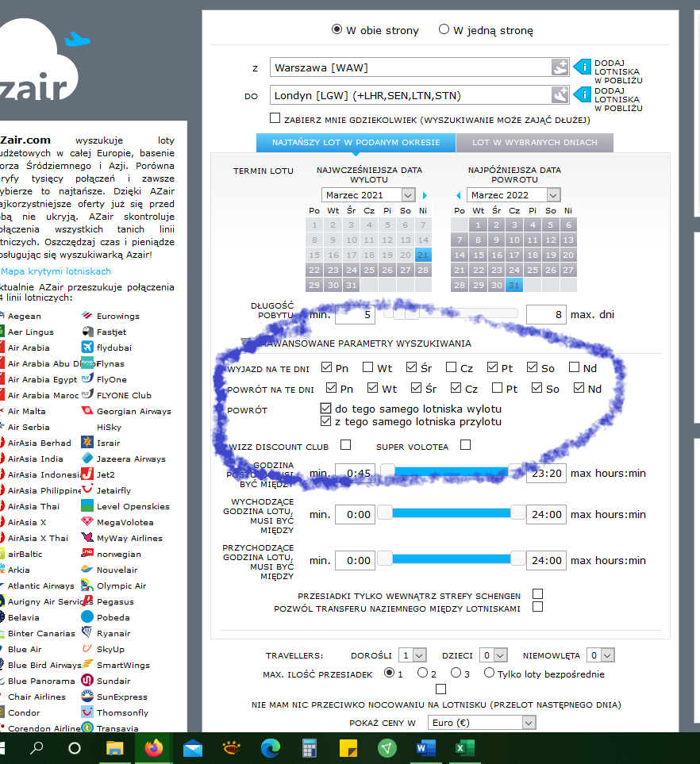Click the MegaVolotea logo
700x764 pixels.
point(87,521)
